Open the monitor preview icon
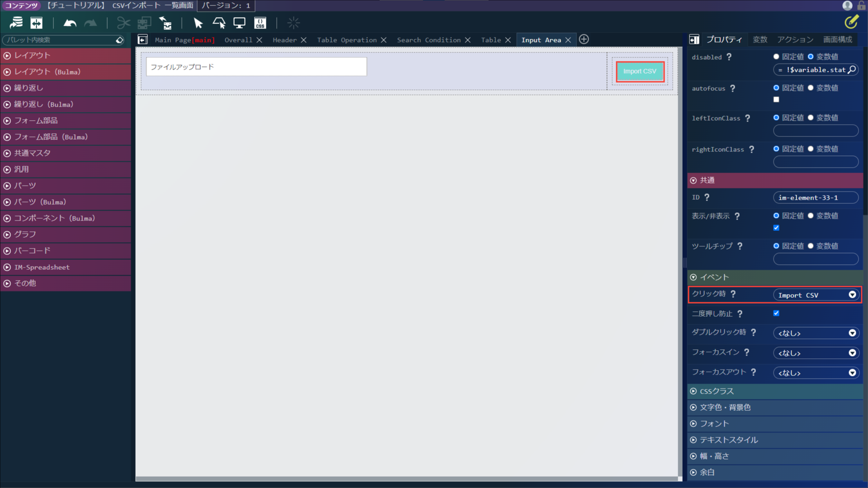868x488 pixels. point(239,23)
